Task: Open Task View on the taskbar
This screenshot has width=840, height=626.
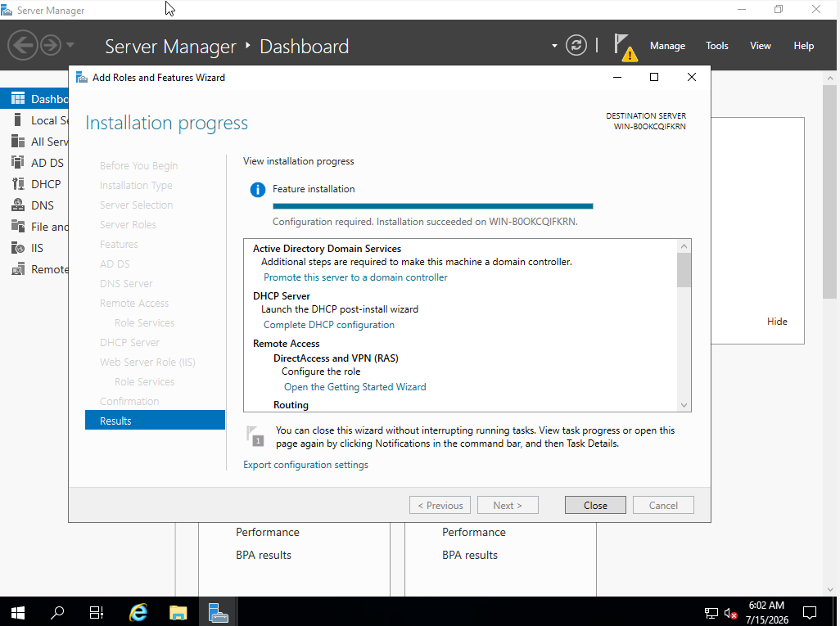Action: (x=97, y=612)
